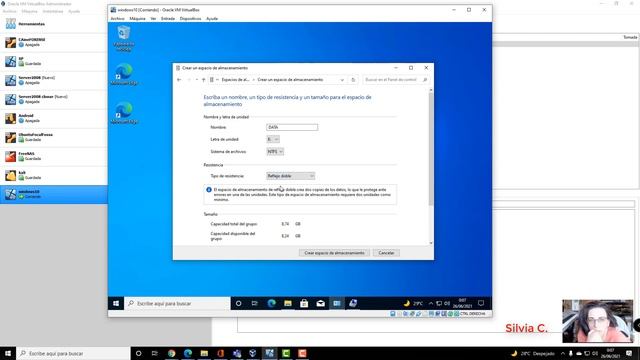Open Dispositivos menu of the VM window

tap(190, 19)
